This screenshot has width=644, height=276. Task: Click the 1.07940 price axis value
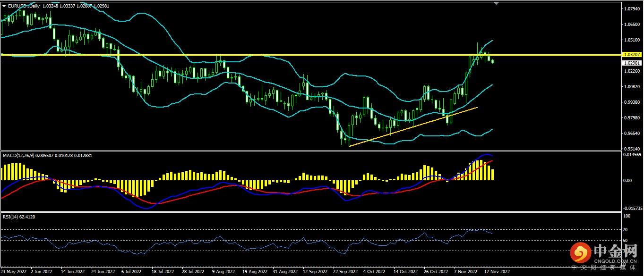pos(632,9)
